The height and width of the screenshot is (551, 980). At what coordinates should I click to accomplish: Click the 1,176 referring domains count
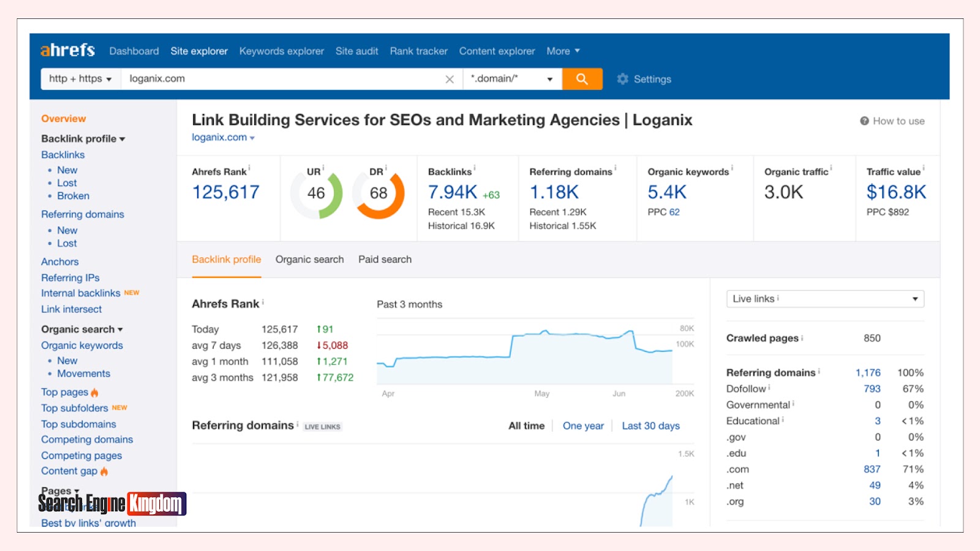pyautogui.click(x=868, y=372)
